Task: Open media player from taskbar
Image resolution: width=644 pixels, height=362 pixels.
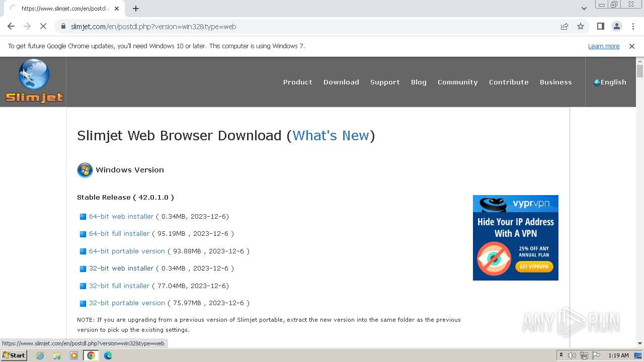Action: click(x=74, y=355)
